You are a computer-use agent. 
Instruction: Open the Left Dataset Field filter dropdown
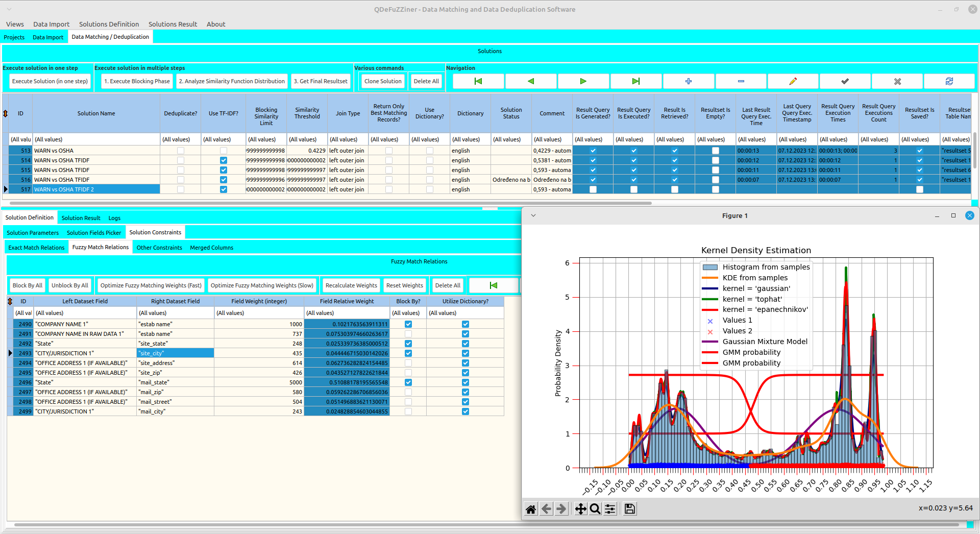tap(85, 313)
